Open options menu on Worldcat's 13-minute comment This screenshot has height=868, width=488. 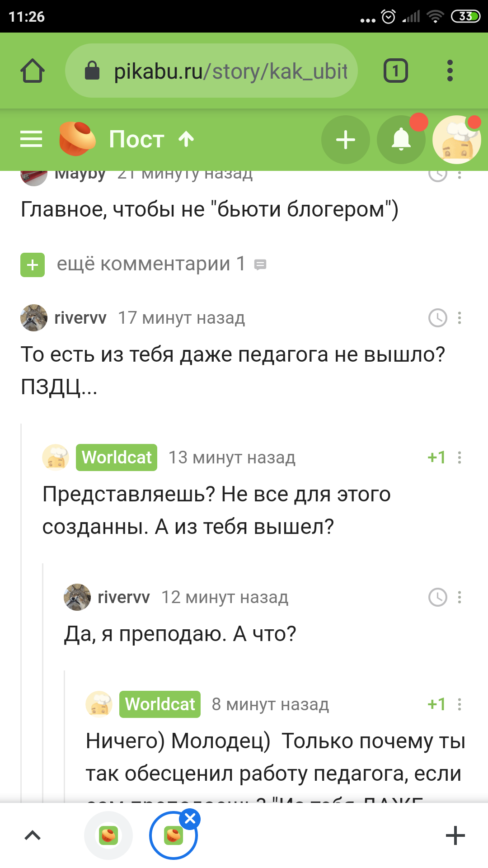(x=460, y=458)
